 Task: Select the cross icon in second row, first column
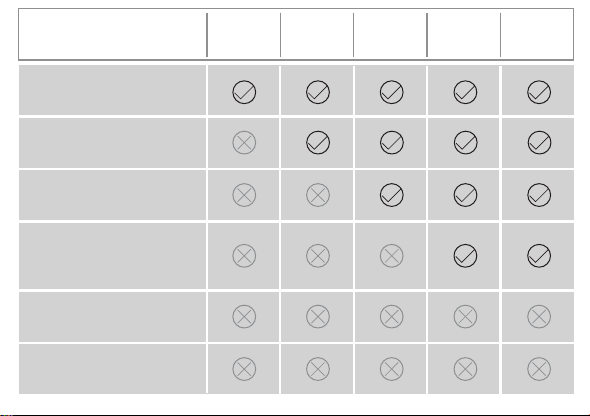pos(244,143)
